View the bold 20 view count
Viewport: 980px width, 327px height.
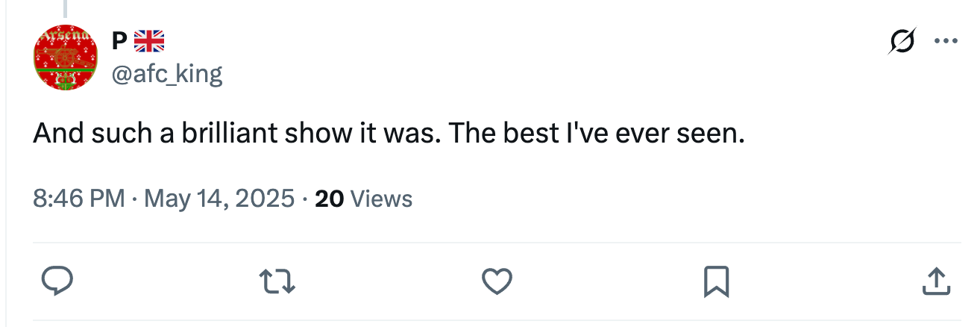[330, 199]
